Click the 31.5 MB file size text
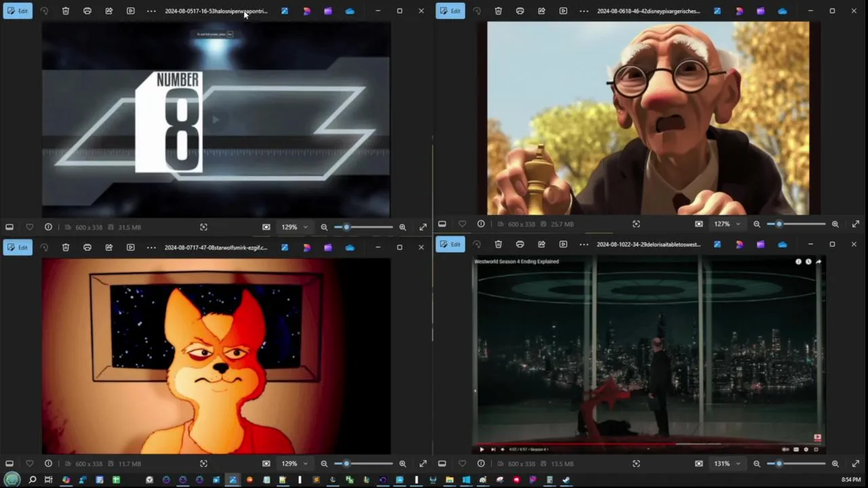Image resolution: width=868 pixels, height=488 pixels. [x=130, y=227]
